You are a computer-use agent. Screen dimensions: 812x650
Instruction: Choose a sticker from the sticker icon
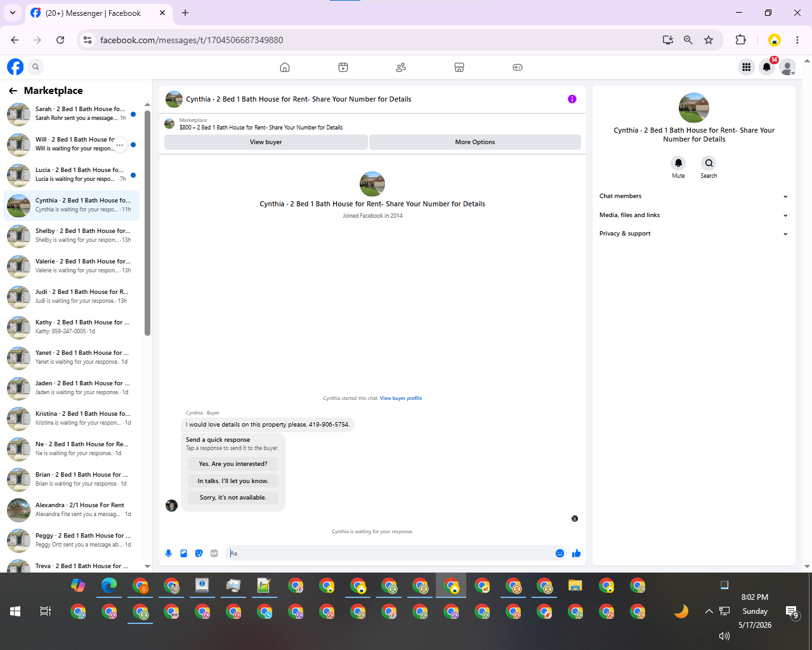pyautogui.click(x=199, y=554)
